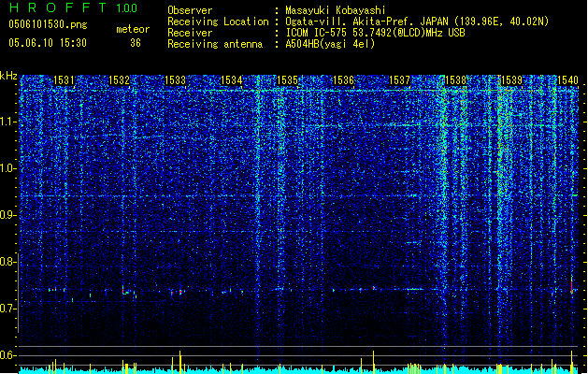The image size is (588, 374).
Task: Click the 'Receiving Location' label
Action: pyautogui.click(x=218, y=22)
